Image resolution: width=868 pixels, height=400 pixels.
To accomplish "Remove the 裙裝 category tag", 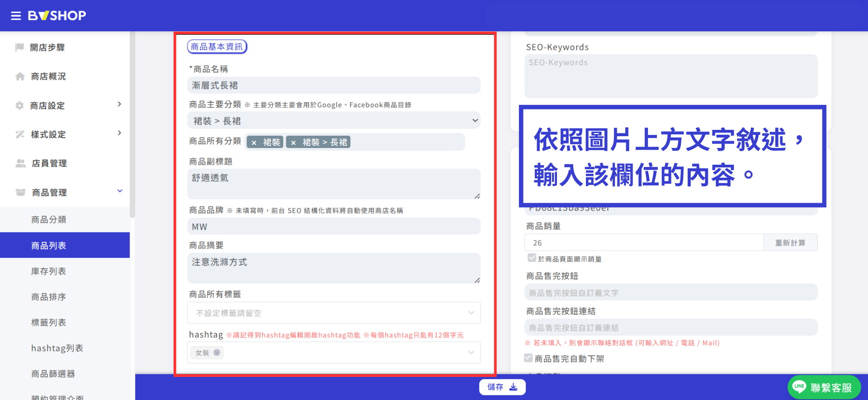I will (x=254, y=143).
